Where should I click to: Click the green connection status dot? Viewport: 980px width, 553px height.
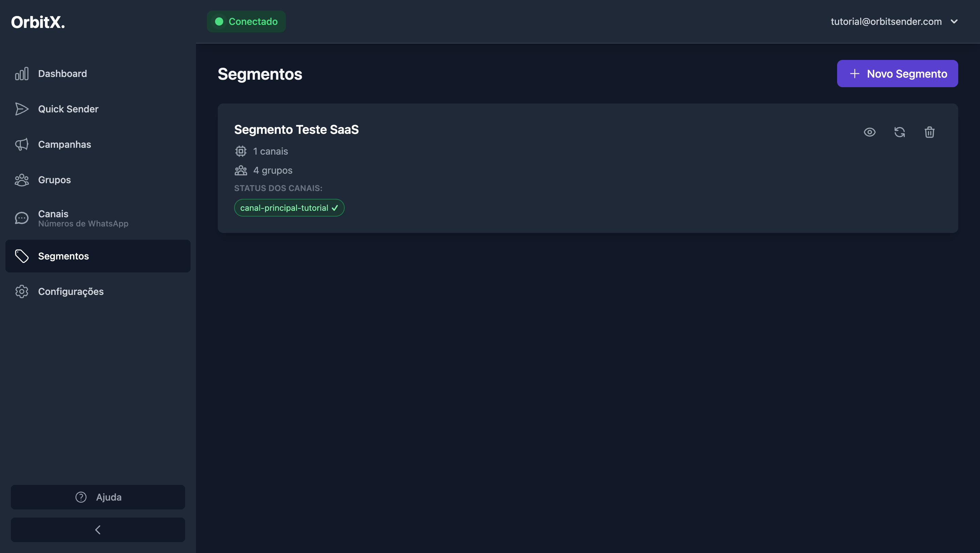click(219, 21)
